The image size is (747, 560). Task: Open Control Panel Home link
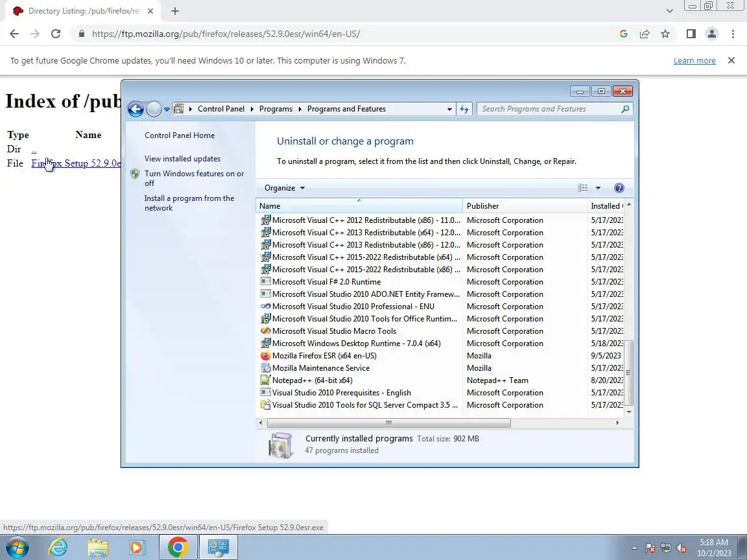[180, 135]
